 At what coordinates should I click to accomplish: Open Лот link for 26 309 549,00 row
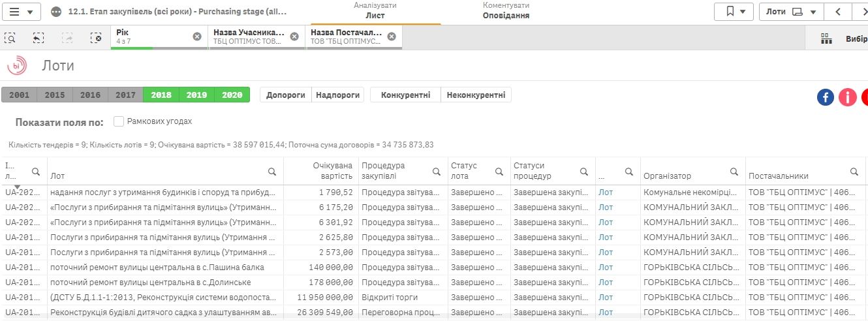click(x=606, y=313)
